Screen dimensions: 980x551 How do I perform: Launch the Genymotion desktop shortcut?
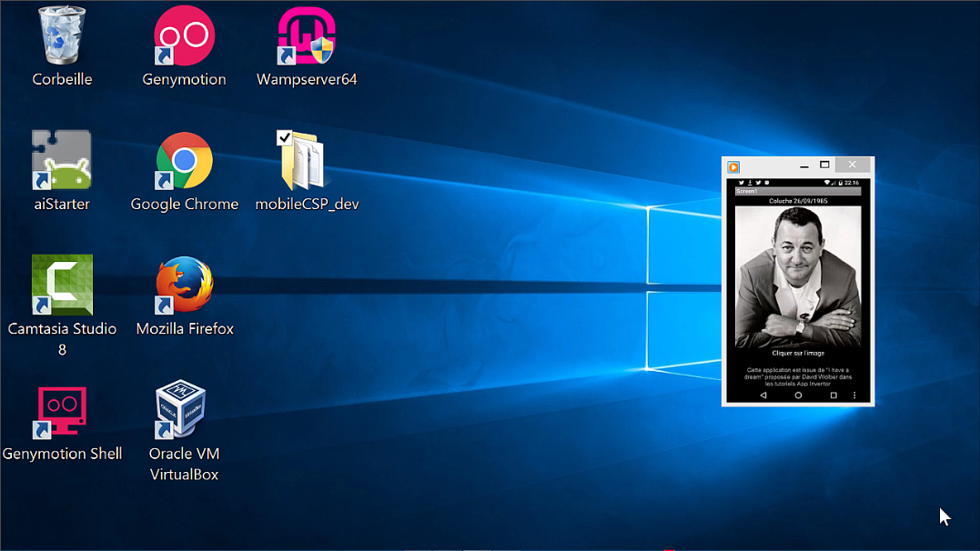(x=184, y=35)
